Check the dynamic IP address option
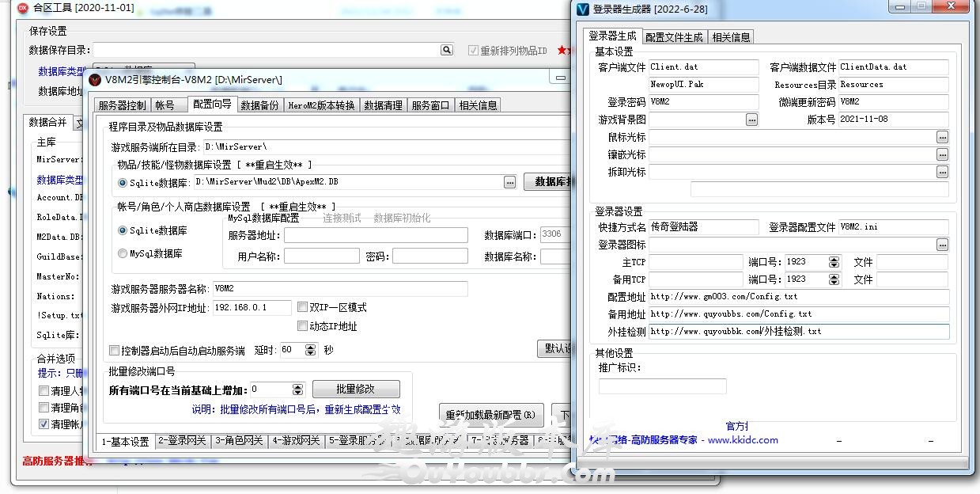Screen dimensions: 980x494 302,325
